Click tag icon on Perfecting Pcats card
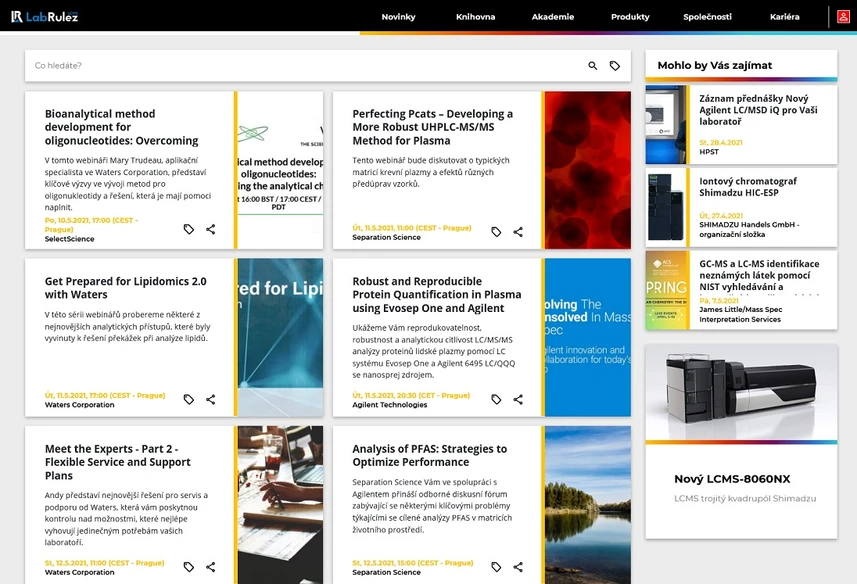857x584 pixels. click(496, 232)
